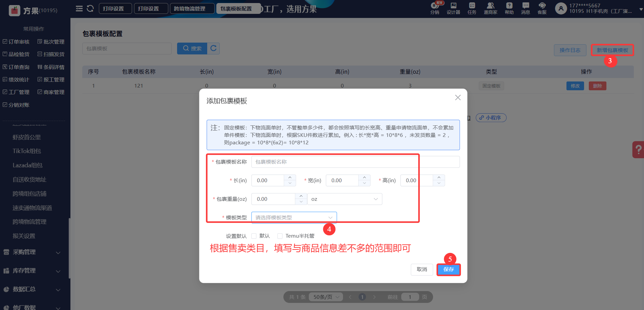
Task: Open 扫描发货 shortcut
Action: click(x=51, y=54)
